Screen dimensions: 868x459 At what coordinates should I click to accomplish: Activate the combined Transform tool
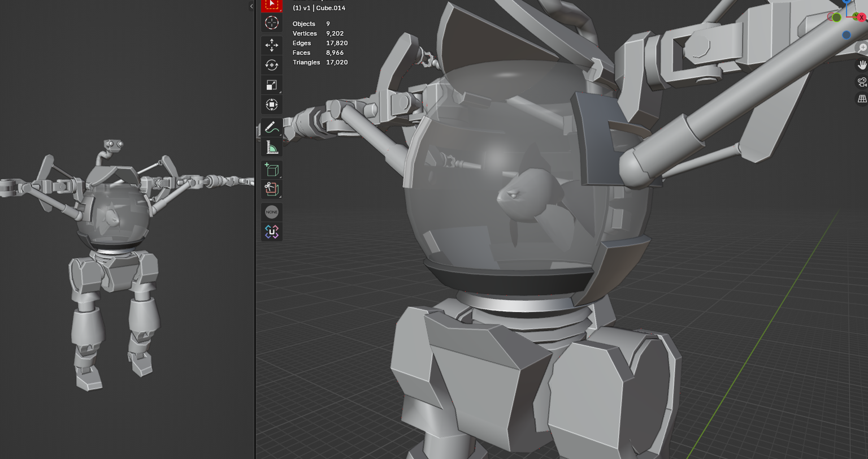272,105
